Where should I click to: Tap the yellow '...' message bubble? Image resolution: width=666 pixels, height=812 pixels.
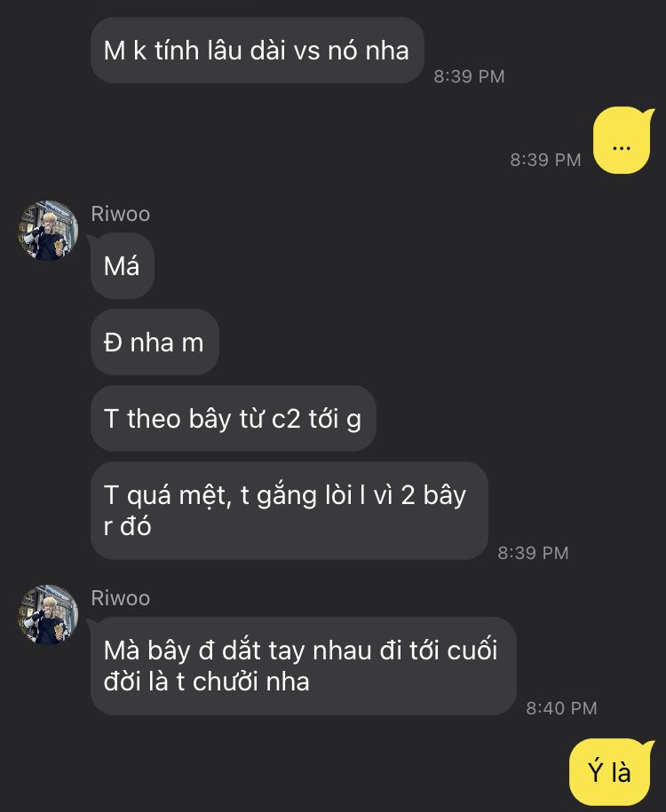click(x=622, y=140)
